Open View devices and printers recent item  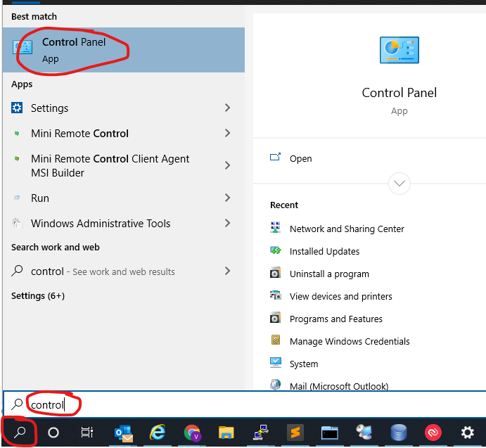340,296
